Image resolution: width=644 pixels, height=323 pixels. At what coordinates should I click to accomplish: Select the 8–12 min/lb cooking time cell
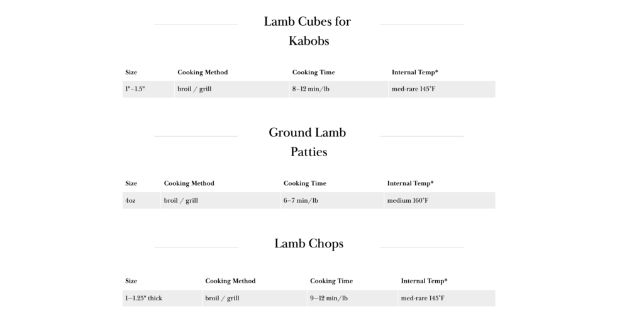coord(339,89)
